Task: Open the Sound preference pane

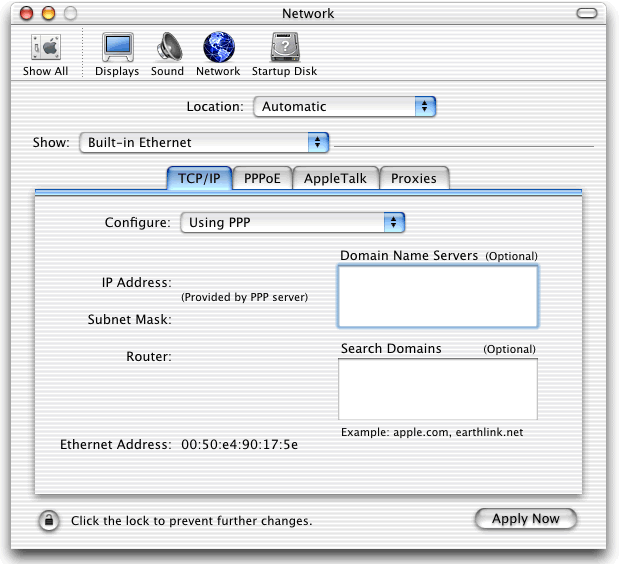Action: click(x=168, y=54)
